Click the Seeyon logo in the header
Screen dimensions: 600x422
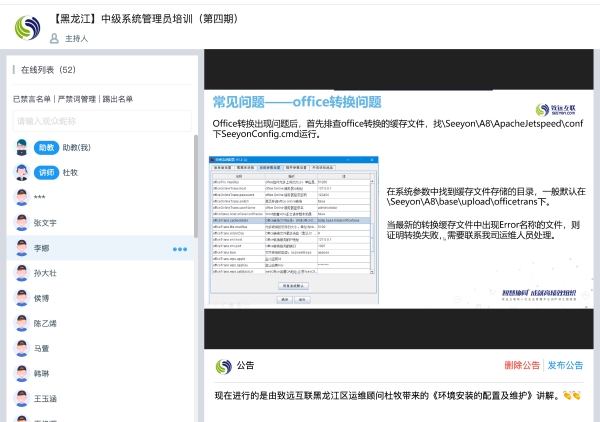click(27, 28)
